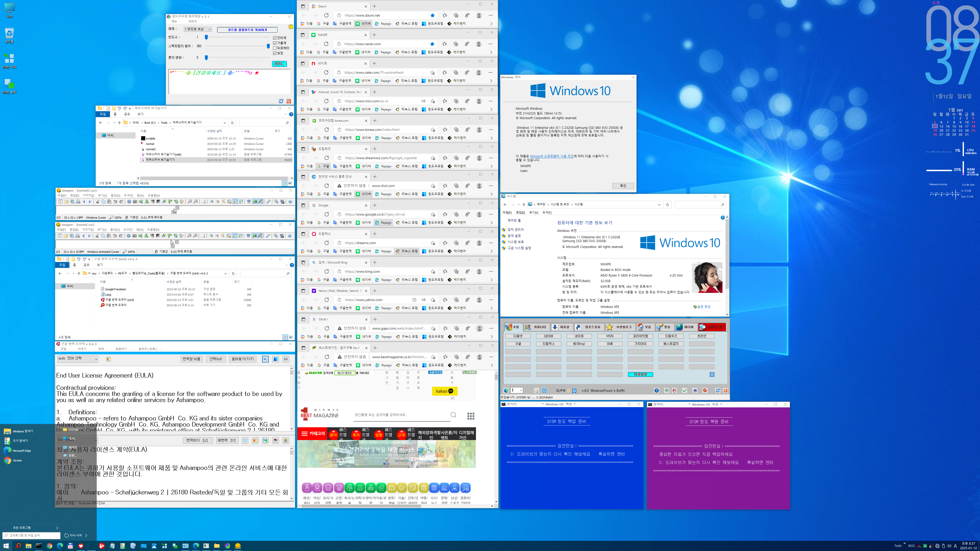Click the Microsoft Edge start menu shortcut
This screenshot has height=551, width=980.
pyautogui.click(x=18, y=450)
